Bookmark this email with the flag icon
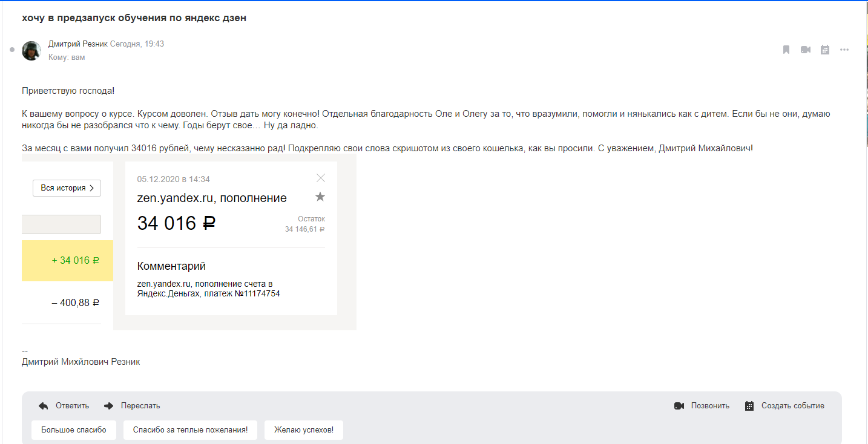This screenshot has width=868, height=444. [786, 50]
